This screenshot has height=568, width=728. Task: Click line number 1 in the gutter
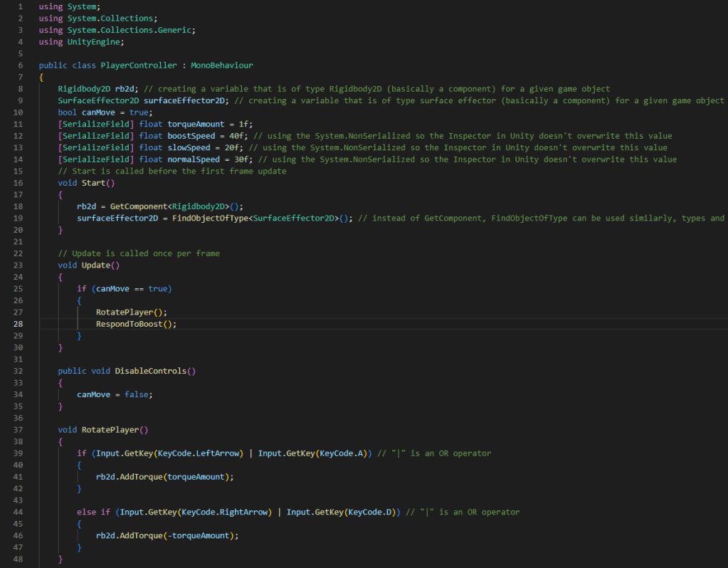pos(19,6)
